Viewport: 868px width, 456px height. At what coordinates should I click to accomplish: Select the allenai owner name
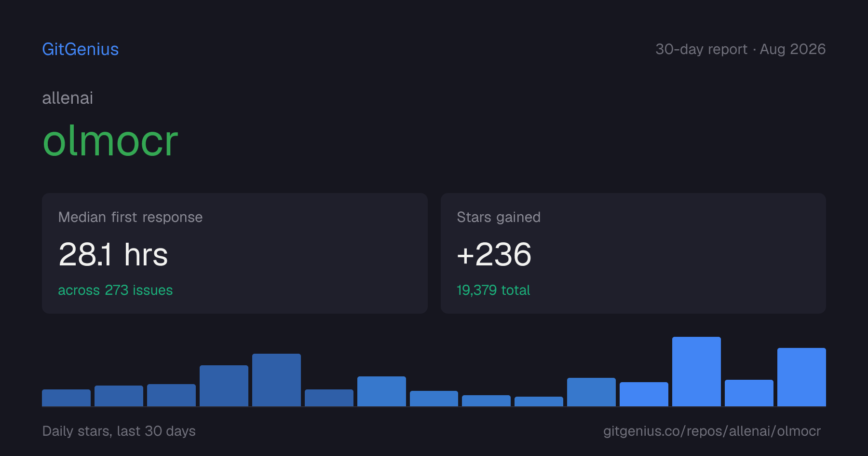68,98
